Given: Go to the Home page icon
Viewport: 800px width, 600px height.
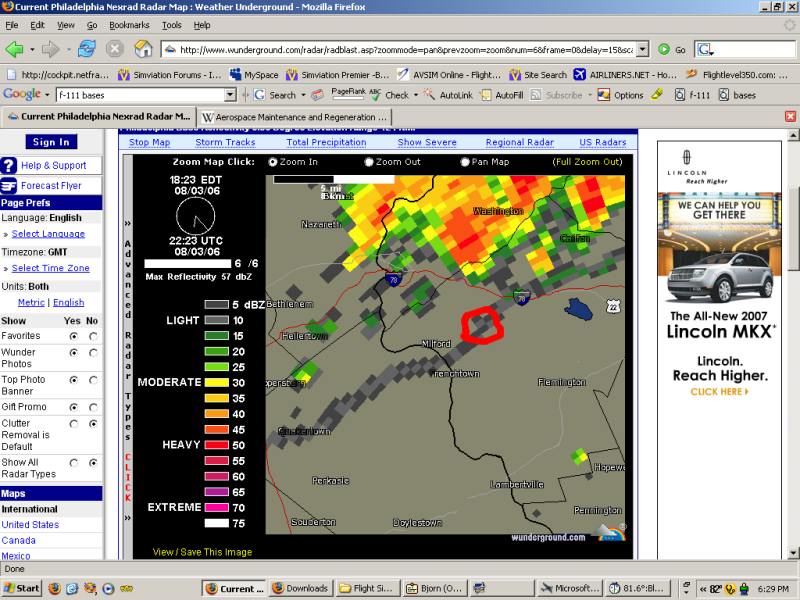Looking at the screenshot, I should tap(144, 48).
